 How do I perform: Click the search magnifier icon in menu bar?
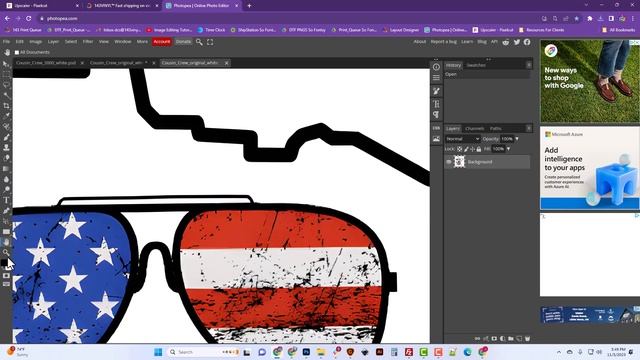click(199, 42)
